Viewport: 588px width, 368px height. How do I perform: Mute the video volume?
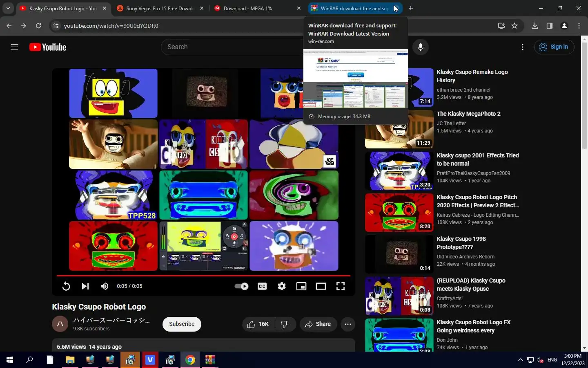pyautogui.click(x=105, y=286)
